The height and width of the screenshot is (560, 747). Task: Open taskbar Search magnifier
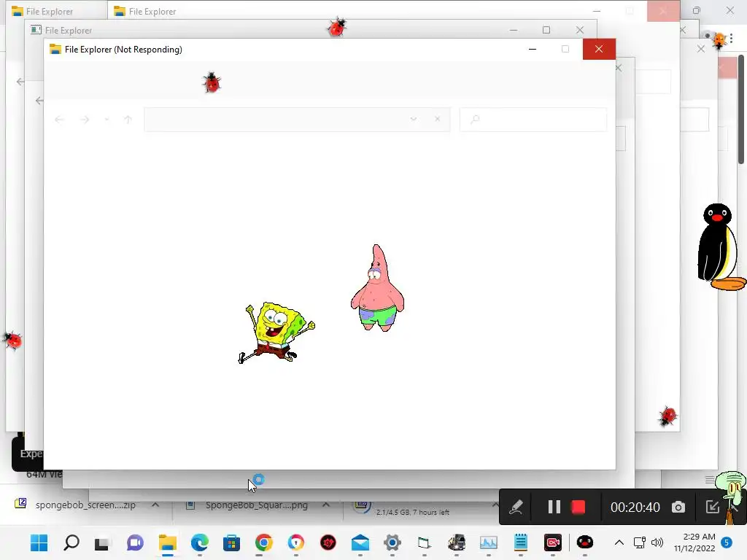coord(71,542)
